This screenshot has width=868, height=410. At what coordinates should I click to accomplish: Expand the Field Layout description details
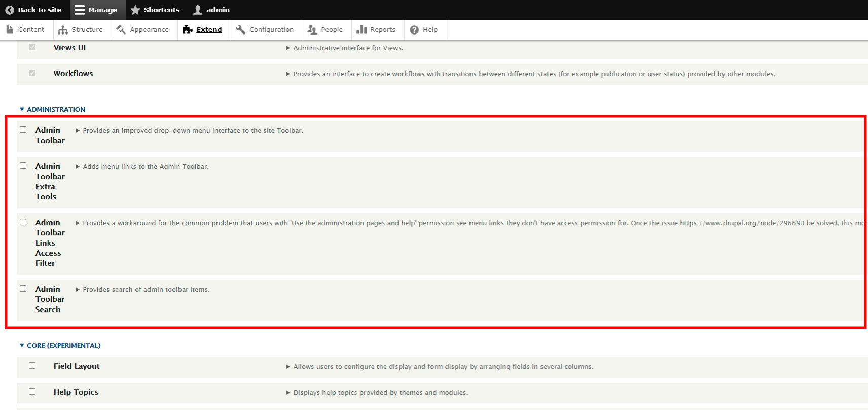coord(440,367)
